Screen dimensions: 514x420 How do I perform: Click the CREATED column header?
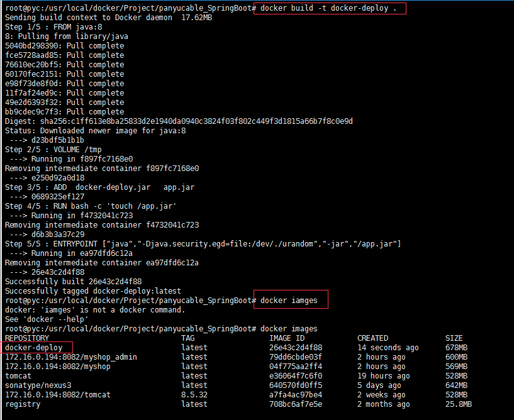pyautogui.click(x=372, y=338)
